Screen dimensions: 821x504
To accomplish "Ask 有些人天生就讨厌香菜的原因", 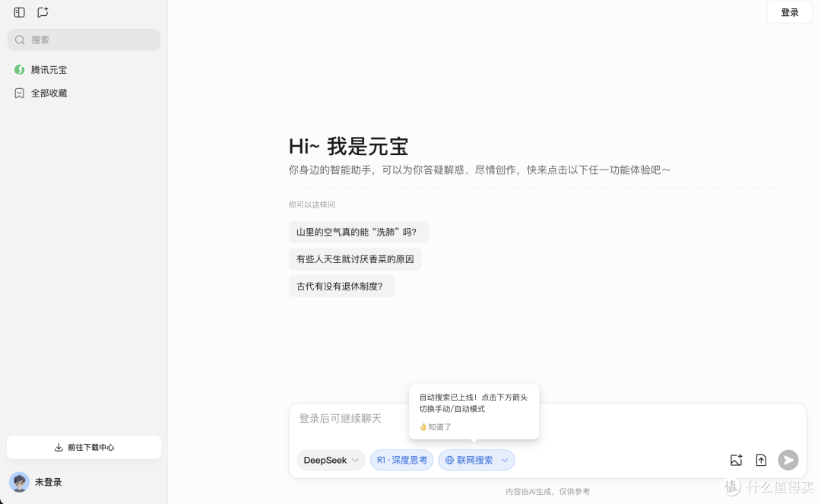I will click(x=355, y=259).
